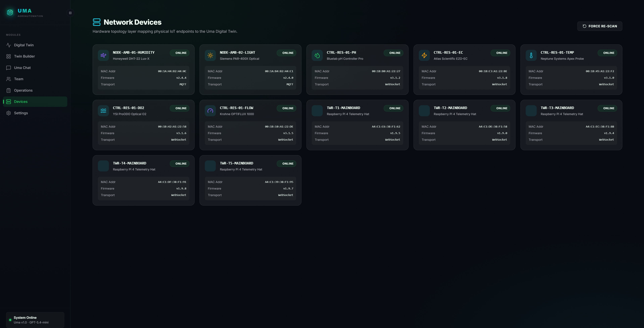Image resolution: width=644 pixels, height=328 pixels.
Task: Click the droplets icon on CTRL-RES-01-PH card
Action: (x=317, y=55)
